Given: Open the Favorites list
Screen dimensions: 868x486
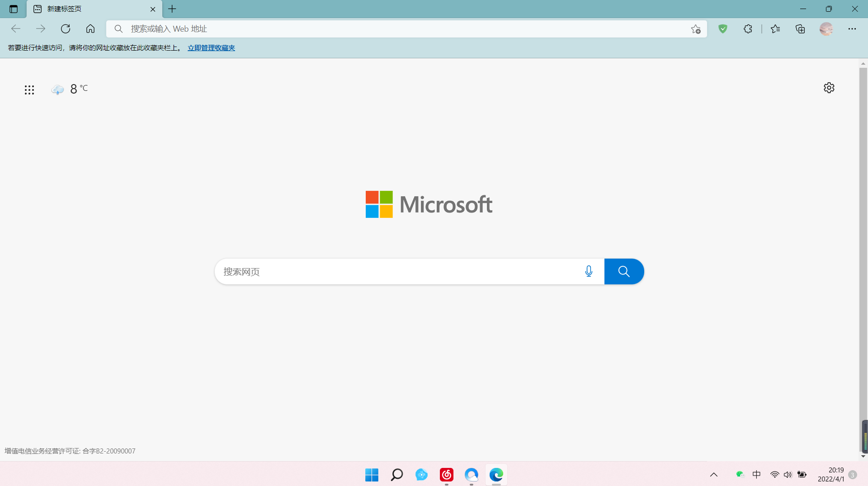Looking at the screenshot, I should pos(775,29).
